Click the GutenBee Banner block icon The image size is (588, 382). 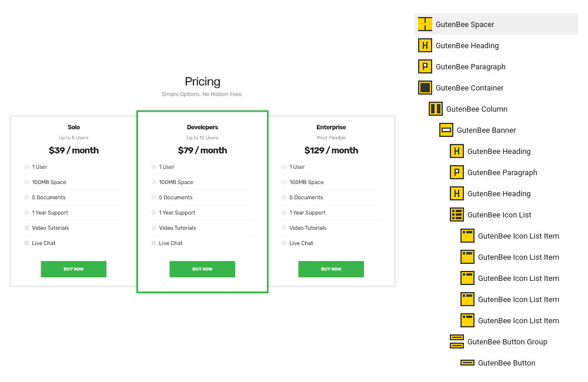(446, 130)
